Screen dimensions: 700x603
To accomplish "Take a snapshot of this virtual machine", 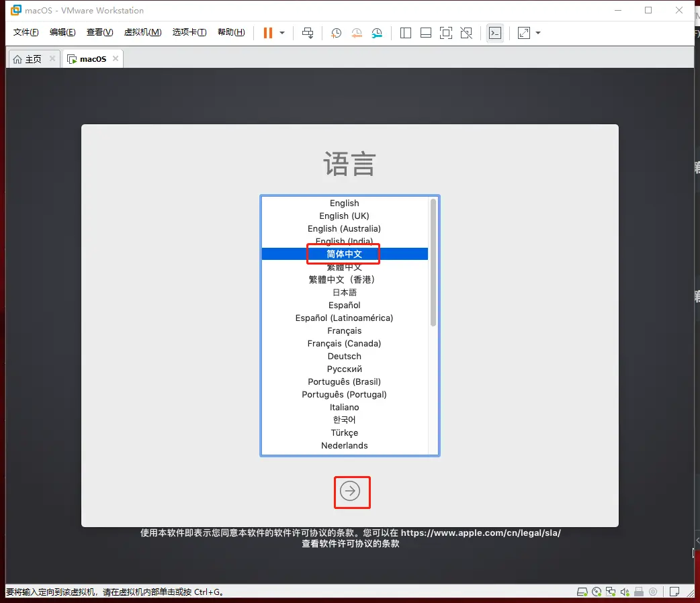I will click(x=336, y=33).
